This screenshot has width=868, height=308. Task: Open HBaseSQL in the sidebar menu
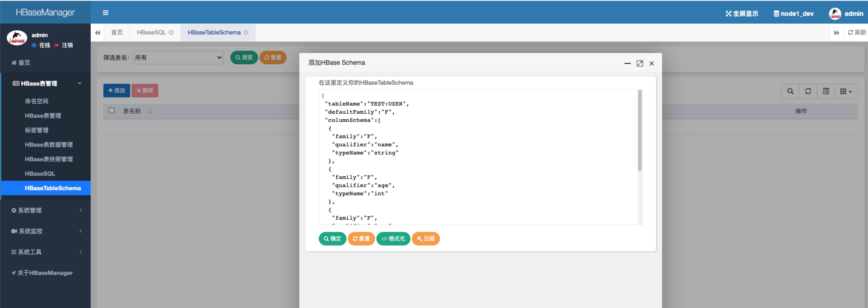[x=40, y=174]
